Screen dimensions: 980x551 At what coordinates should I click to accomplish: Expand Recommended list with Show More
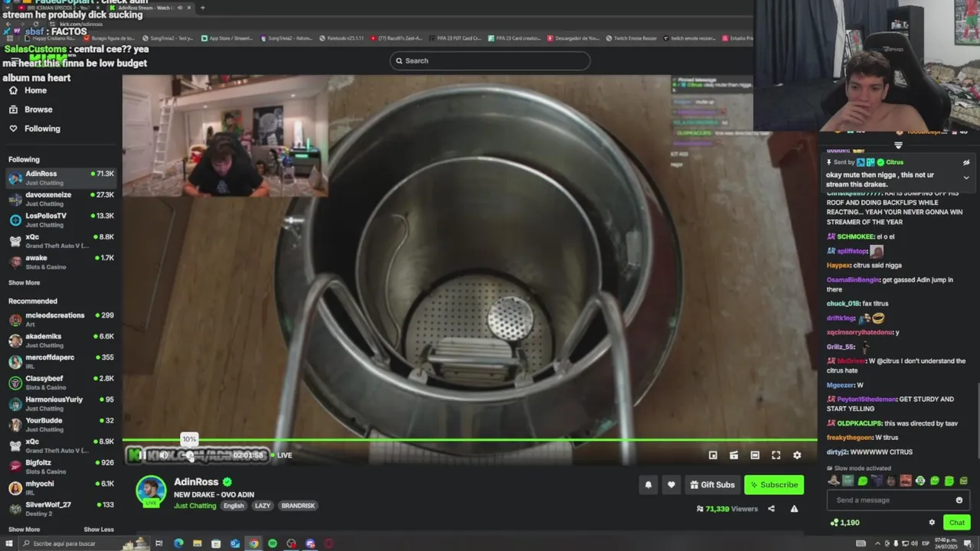[x=24, y=529]
